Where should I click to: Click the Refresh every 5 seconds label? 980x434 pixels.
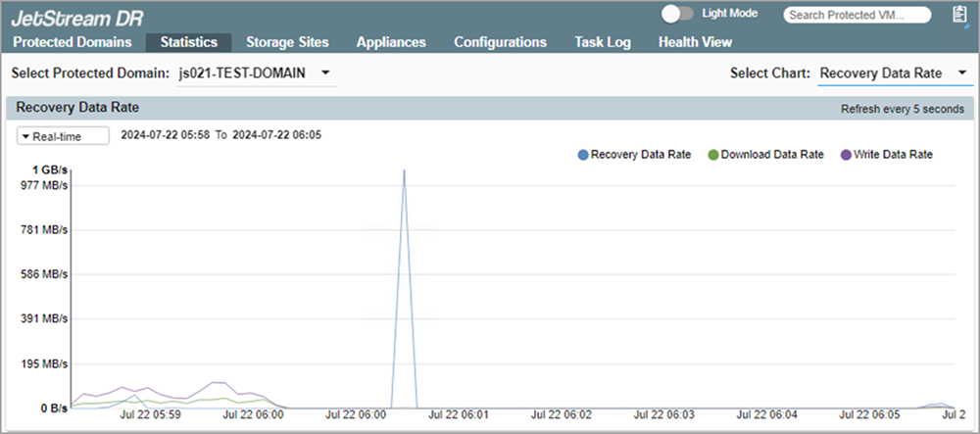pyautogui.click(x=902, y=109)
